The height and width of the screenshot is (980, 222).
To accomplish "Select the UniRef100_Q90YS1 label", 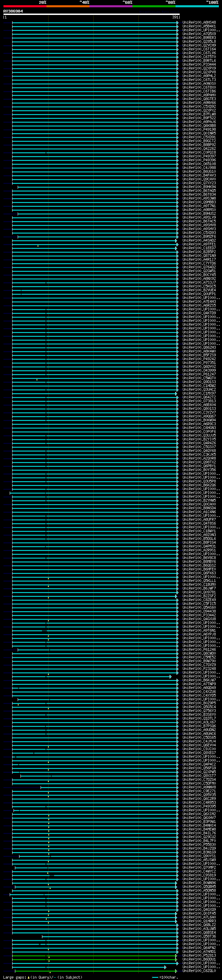I will [x=199, y=856].
